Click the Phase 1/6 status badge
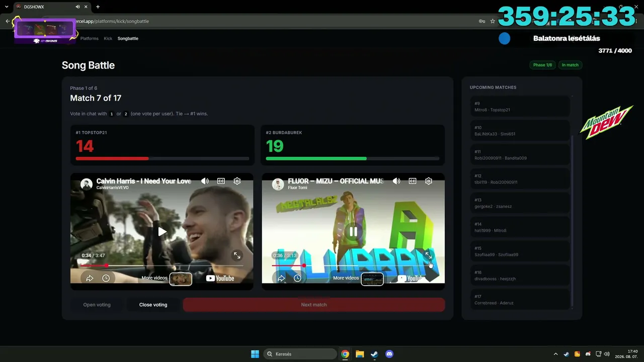Image resolution: width=644 pixels, height=362 pixels. (542, 65)
